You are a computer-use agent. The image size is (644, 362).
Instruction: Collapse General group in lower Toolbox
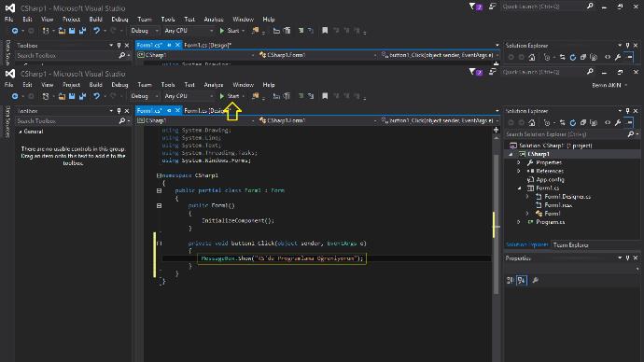coord(21,132)
